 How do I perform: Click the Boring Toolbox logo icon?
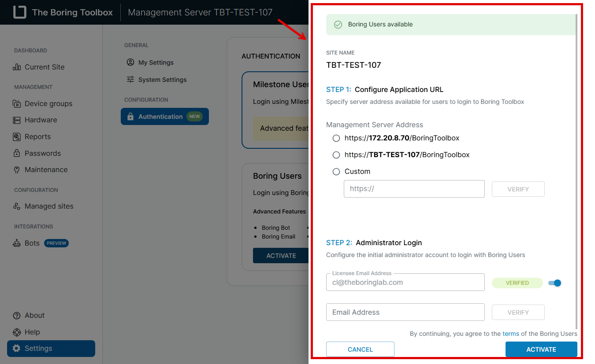[x=19, y=12]
